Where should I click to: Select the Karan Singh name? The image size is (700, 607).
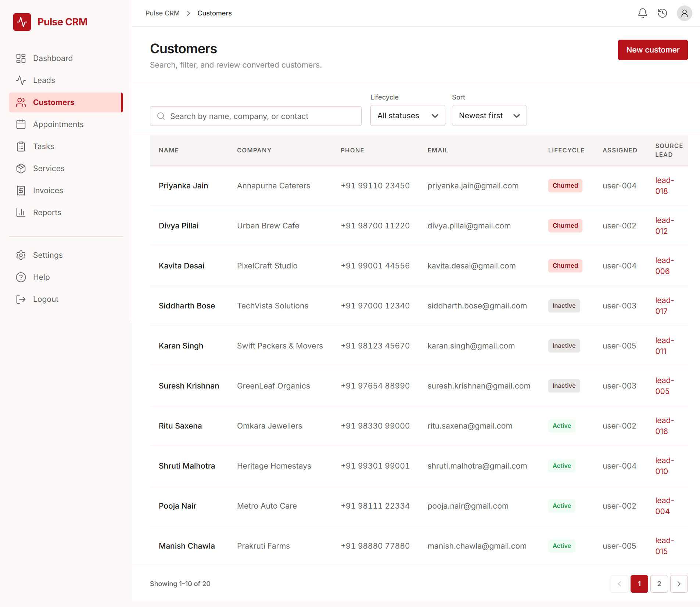[x=181, y=346]
